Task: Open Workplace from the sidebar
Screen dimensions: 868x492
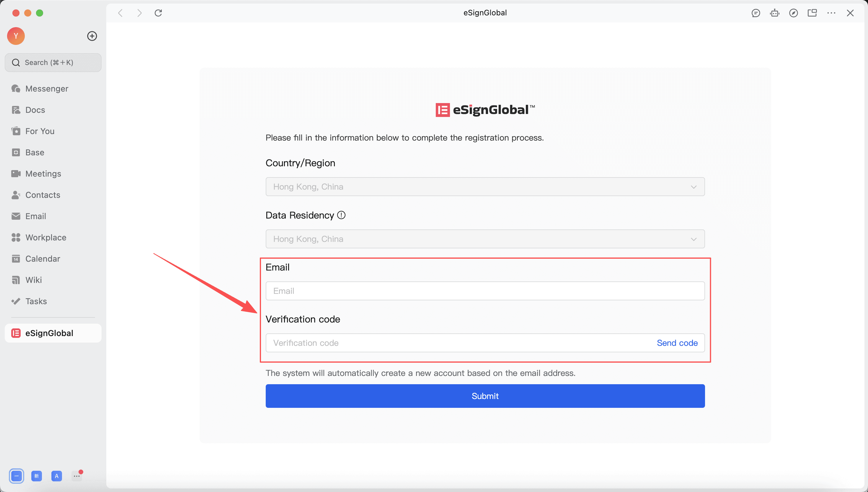Action: tap(45, 237)
